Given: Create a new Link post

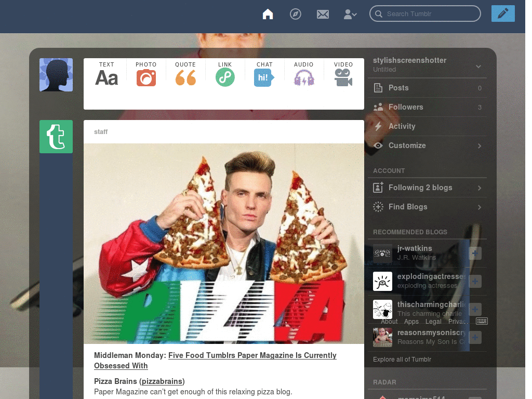Looking at the screenshot, I should point(225,74).
